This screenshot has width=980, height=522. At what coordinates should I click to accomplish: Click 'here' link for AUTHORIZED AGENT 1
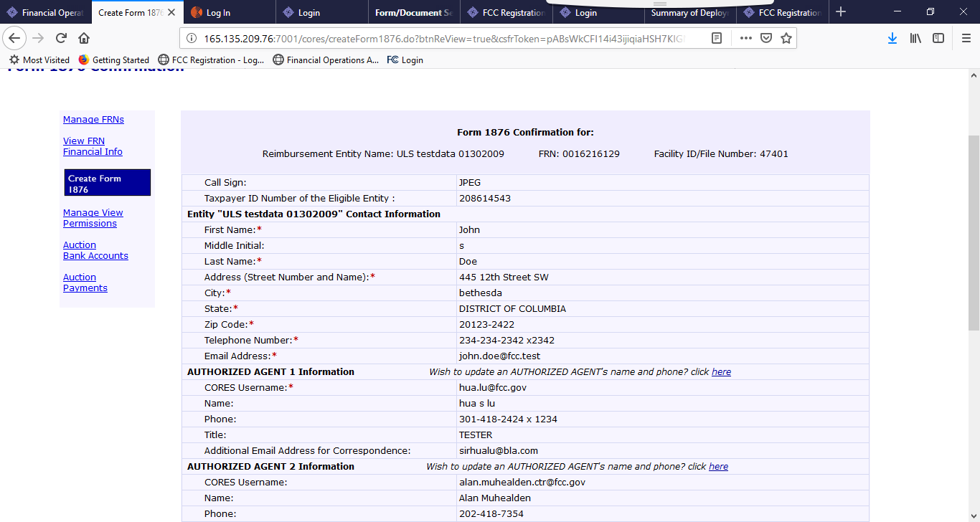(x=721, y=372)
